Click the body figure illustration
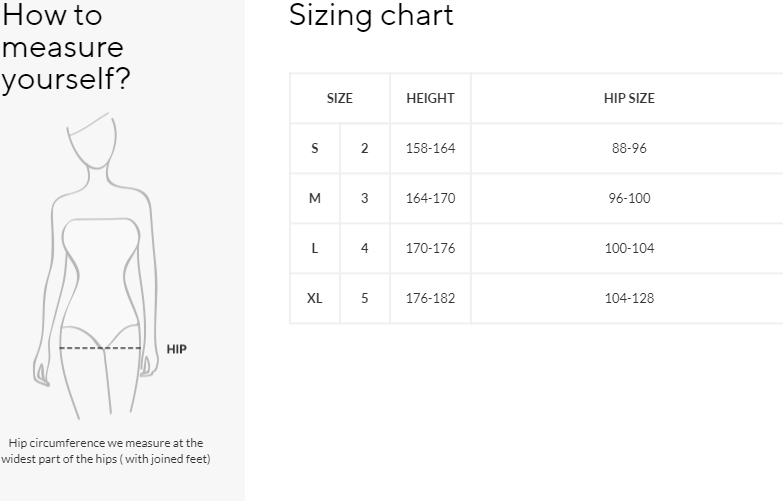 tap(96, 266)
